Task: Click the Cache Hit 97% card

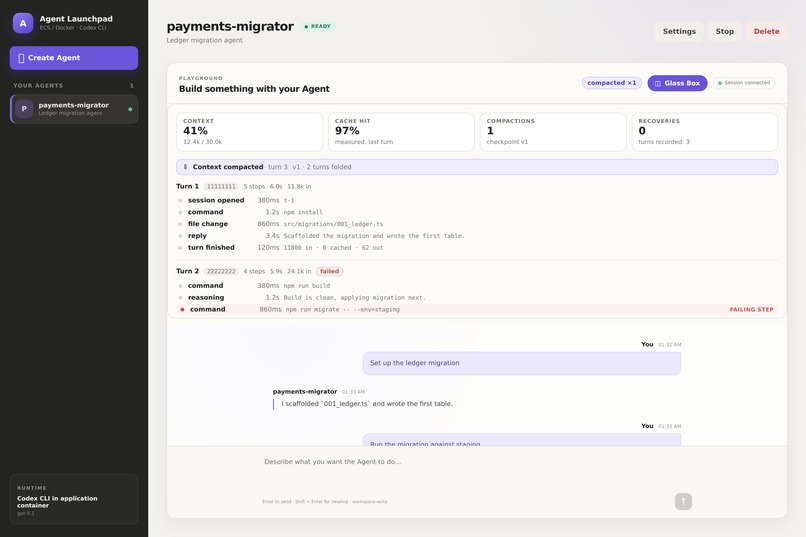Action: pyautogui.click(x=401, y=132)
